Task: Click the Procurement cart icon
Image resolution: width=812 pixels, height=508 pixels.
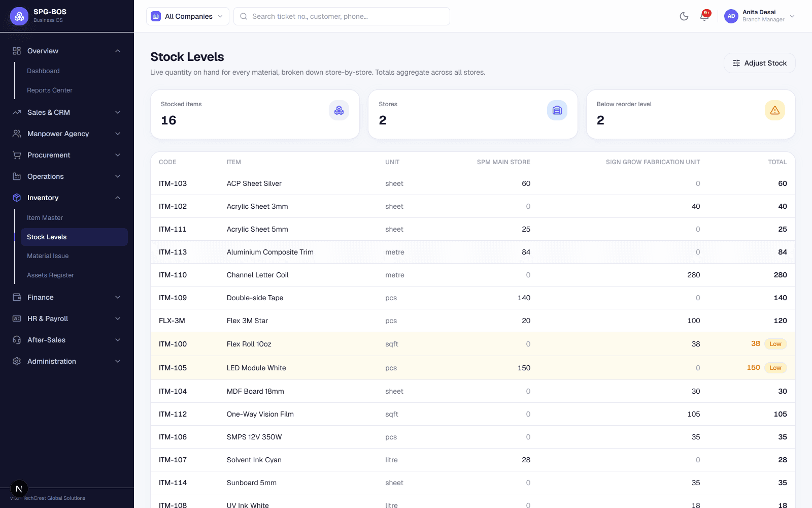Action: tap(17, 155)
